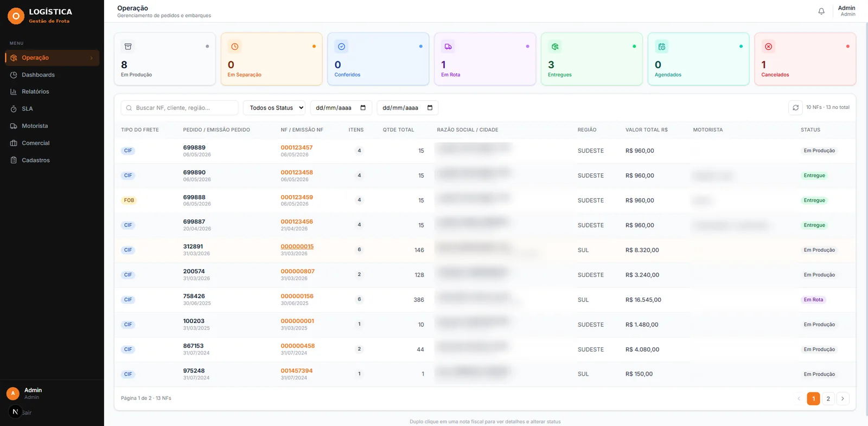Click the Em Produção archive box icon
Viewport: 868px width, 426px height.
[128, 47]
